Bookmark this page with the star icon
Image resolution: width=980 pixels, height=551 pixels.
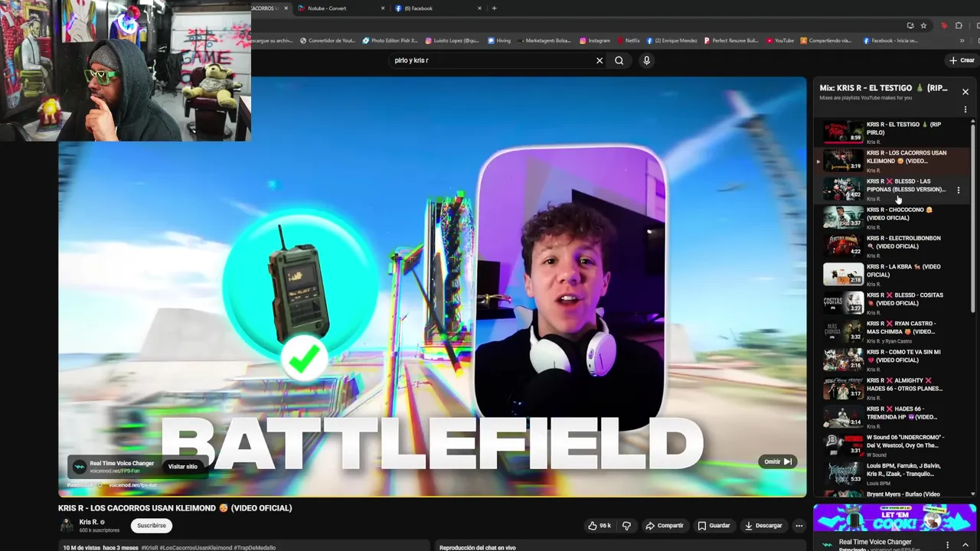(923, 25)
